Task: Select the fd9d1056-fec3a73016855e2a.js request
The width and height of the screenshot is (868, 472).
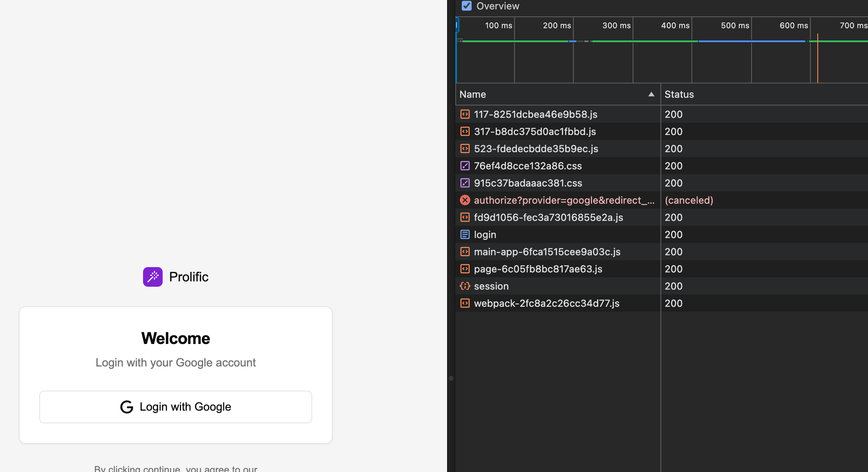Action: point(548,218)
